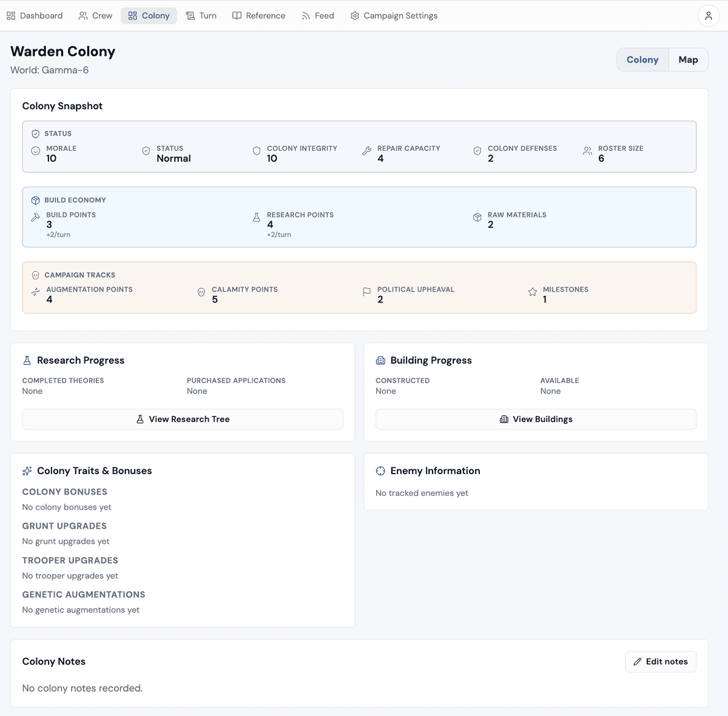Click the Political Upheaval flag icon
The height and width of the screenshot is (716, 728).
[x=367, y=292]
